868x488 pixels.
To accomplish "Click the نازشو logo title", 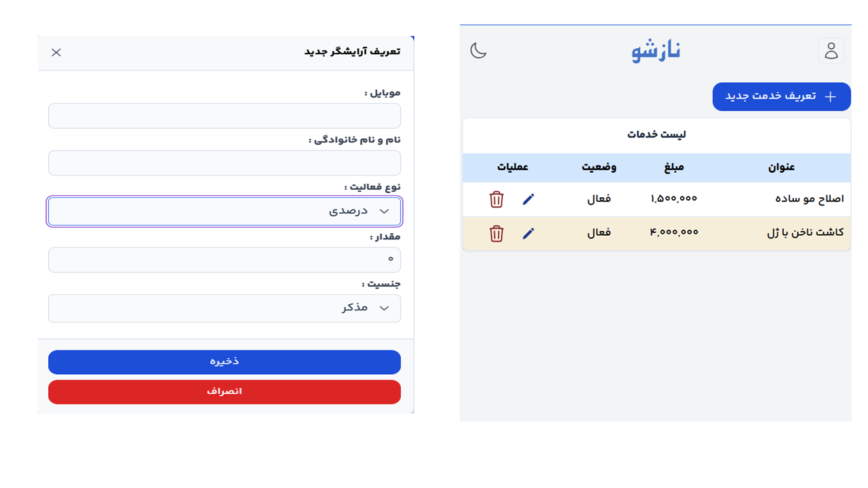I will pyautogui.click(x=656, y=51).
